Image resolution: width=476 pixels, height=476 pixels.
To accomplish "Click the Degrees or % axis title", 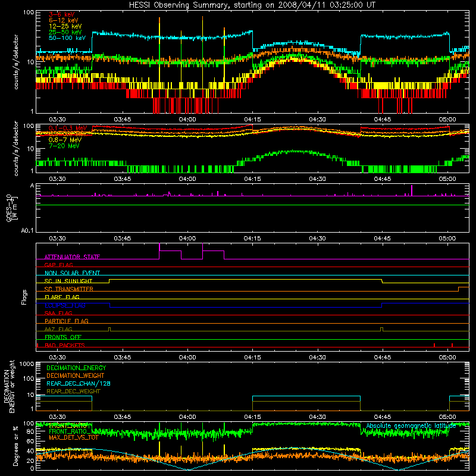I will coord(15,446).
